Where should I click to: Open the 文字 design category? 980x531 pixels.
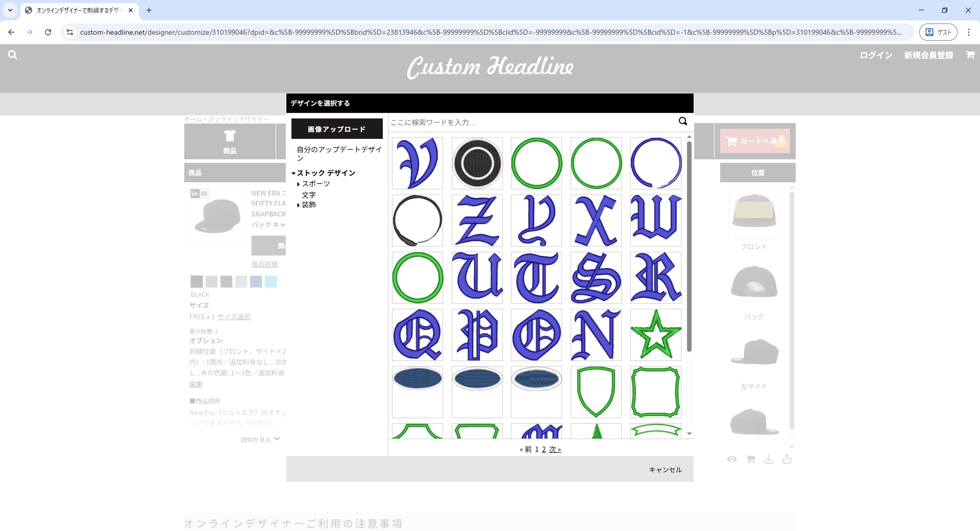click(x=308, y=195)
